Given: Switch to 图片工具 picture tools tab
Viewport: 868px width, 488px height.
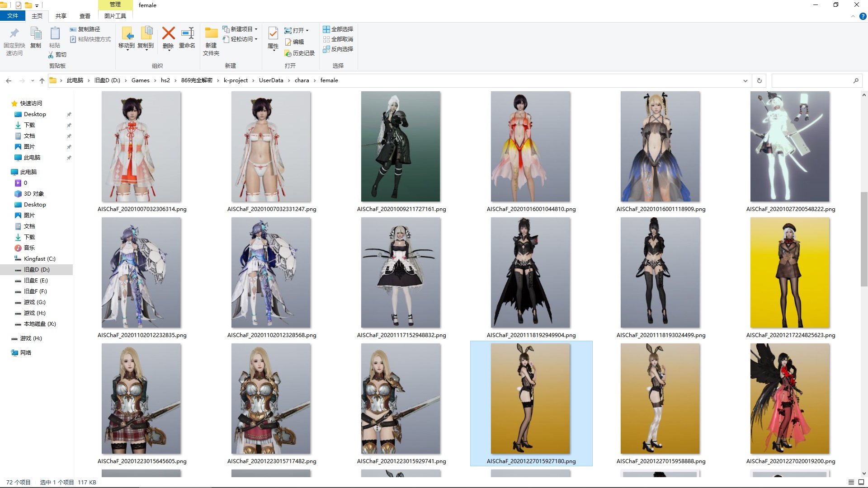Looking at the screenshot, I should click(x=115, y=16).
